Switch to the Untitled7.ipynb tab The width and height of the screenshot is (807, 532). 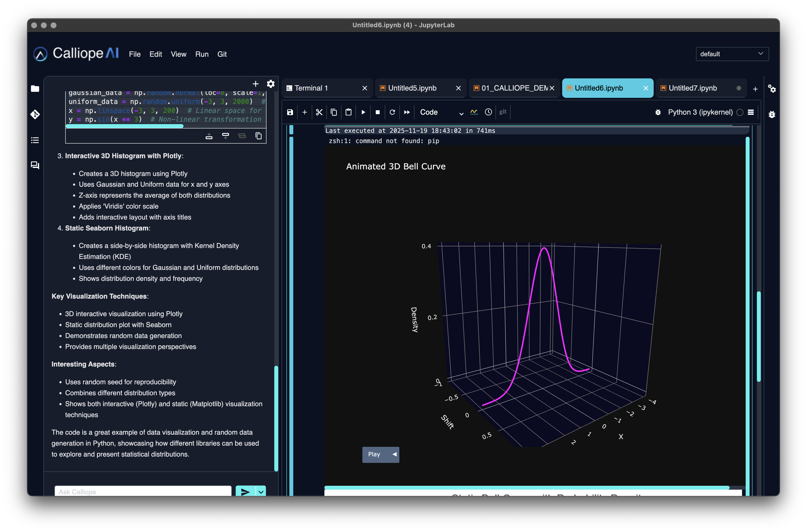point(693,88)
